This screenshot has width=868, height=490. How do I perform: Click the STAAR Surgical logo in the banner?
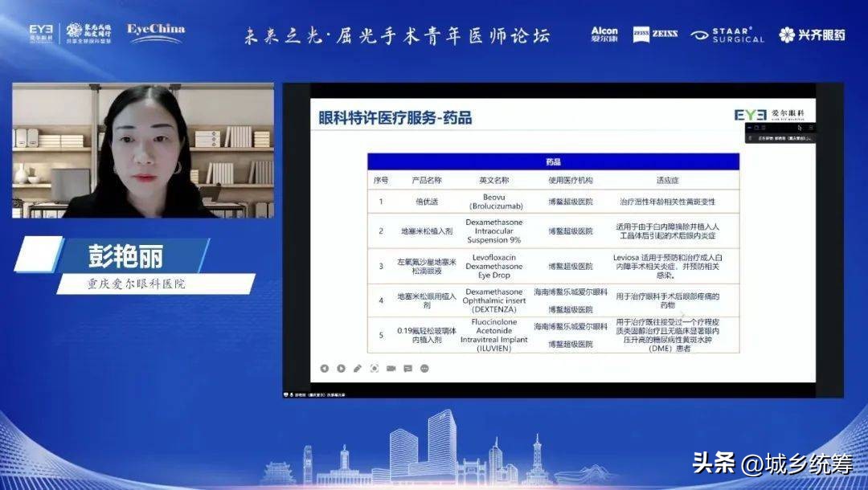[727, 34]
